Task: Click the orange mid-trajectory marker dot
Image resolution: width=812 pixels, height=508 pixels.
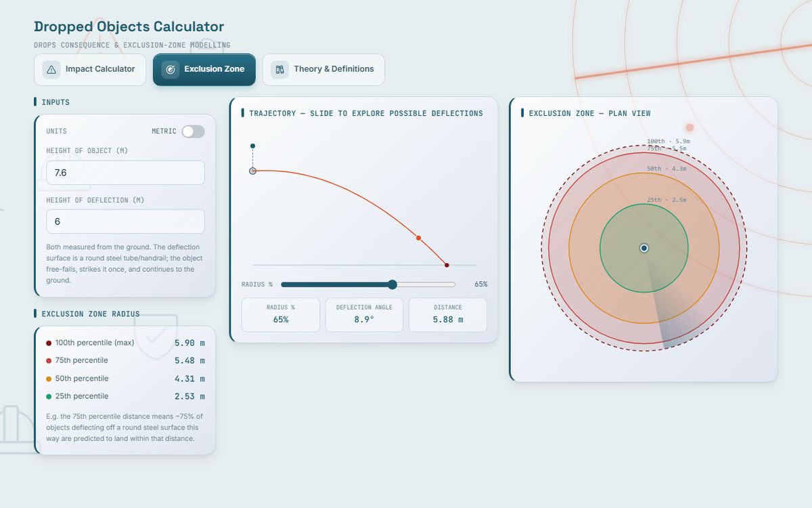Action: tap(418, 238)
